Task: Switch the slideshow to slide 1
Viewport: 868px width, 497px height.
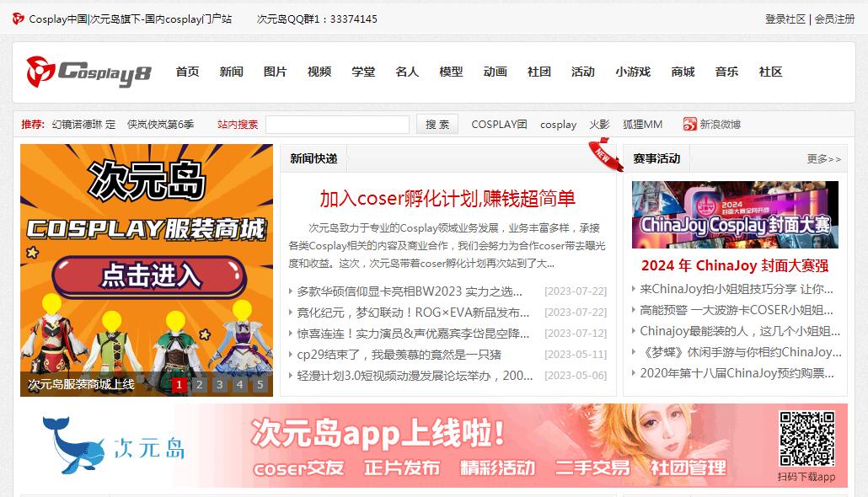Action: pyautogui.click(x=179, y=385)
